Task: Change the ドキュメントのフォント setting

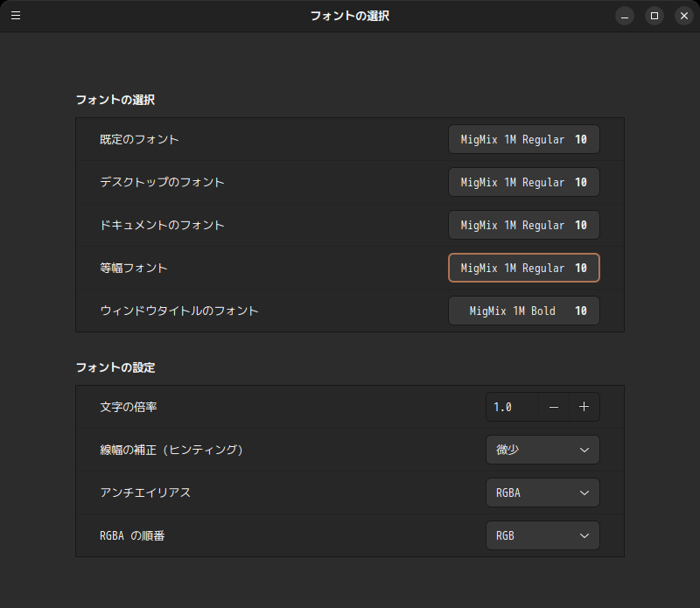Action: click(x=523, y=225)
